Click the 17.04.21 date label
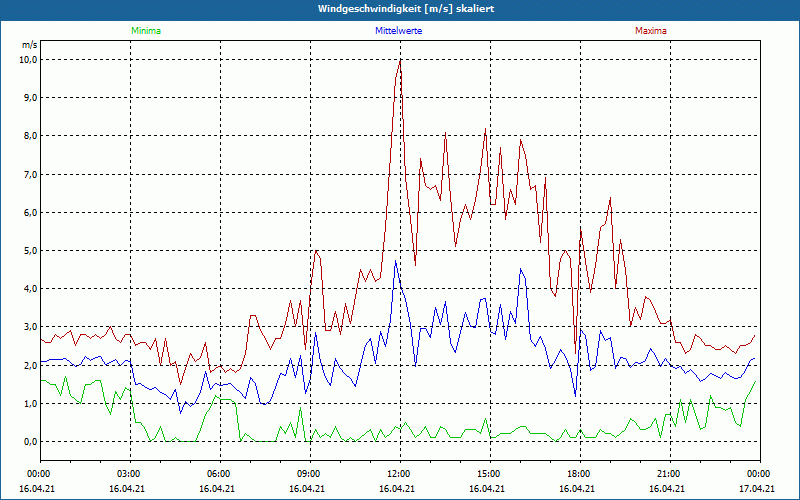This screenshot has height=500, width=800. click(757, 489)
